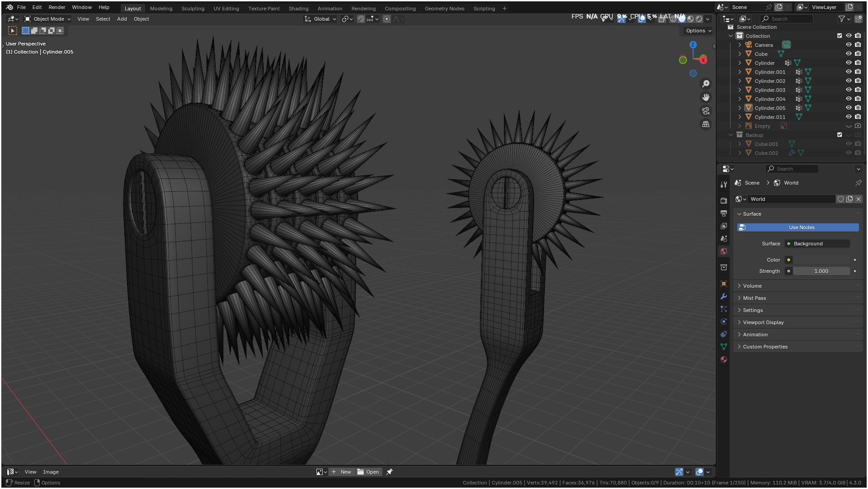Click the Open image button
Screen dimensions: 868x489
369,472
